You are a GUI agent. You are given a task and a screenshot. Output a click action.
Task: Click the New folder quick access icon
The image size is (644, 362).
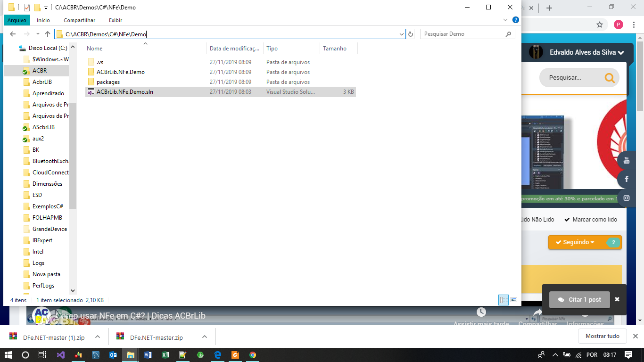pos(37,8)
